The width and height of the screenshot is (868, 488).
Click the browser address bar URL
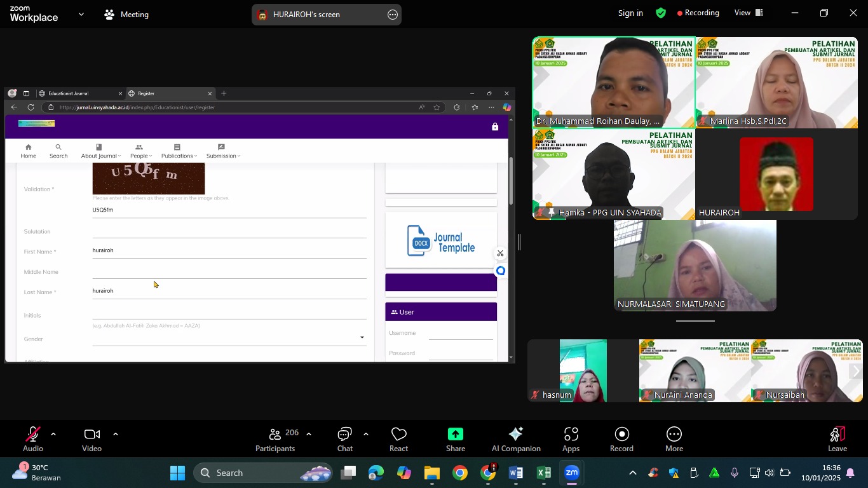click(137, 107)
